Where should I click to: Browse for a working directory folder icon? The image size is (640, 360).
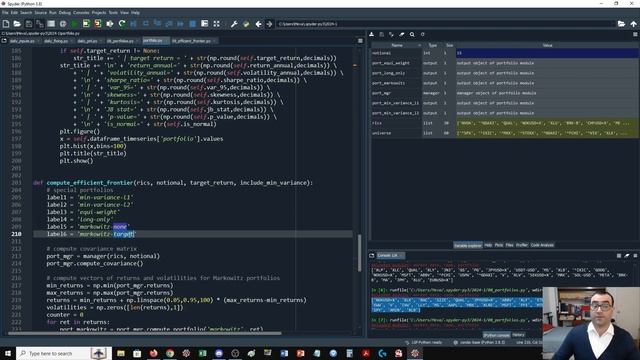621,24
